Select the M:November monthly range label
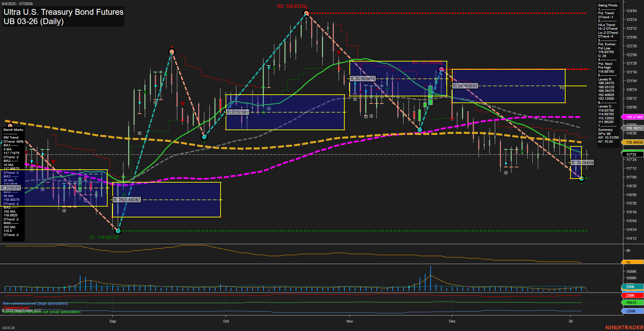 click(x=362, y=78)
